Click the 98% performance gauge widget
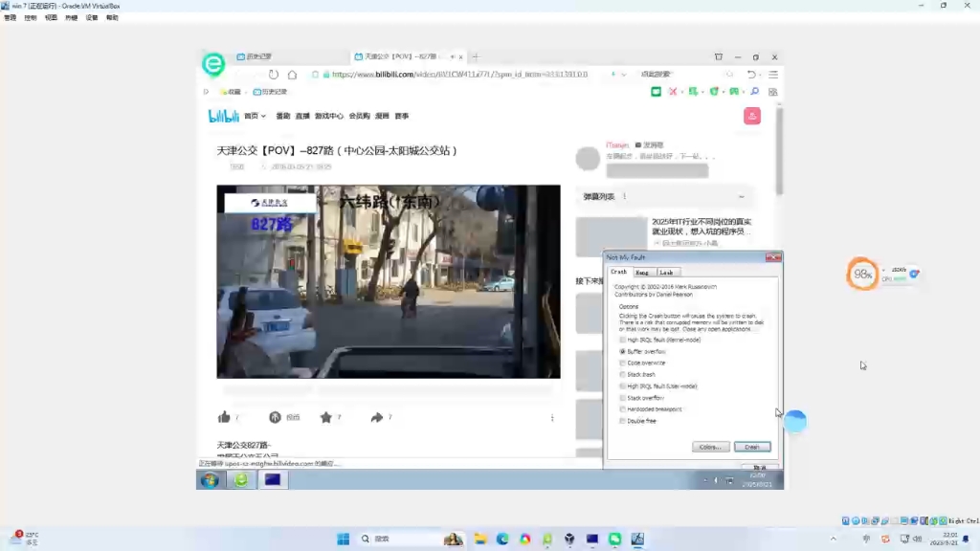The width and height of the screenshot is (980, 551). click(862, 274)
